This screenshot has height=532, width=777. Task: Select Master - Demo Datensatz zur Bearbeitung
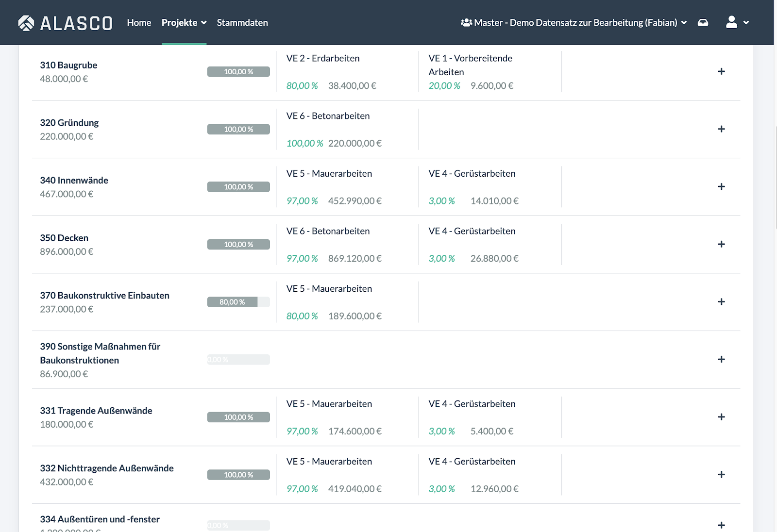(575, 23)
